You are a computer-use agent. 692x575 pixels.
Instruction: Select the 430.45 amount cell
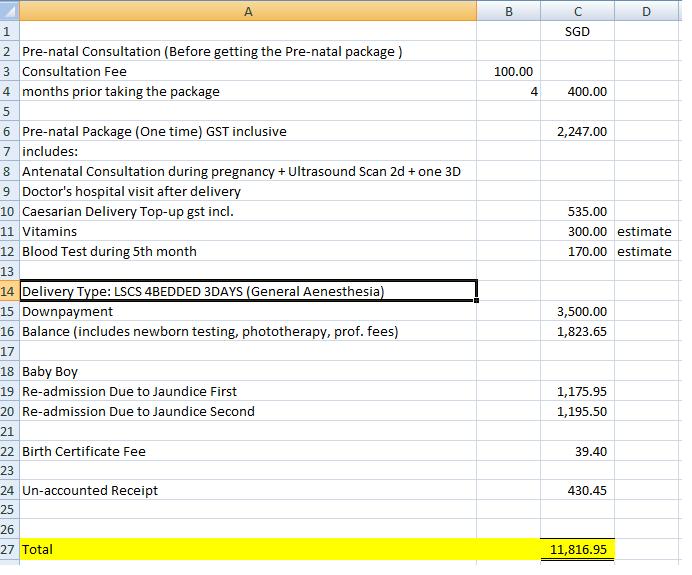(577, 490)
